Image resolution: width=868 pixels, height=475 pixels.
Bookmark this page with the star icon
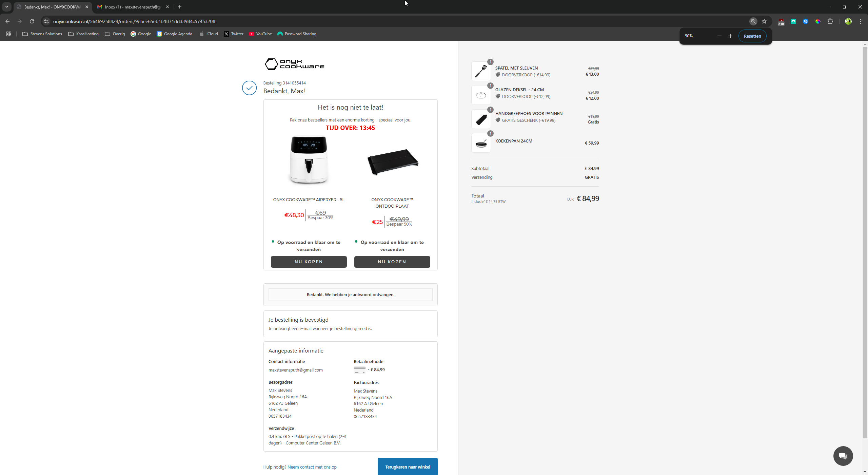point(764,21)
